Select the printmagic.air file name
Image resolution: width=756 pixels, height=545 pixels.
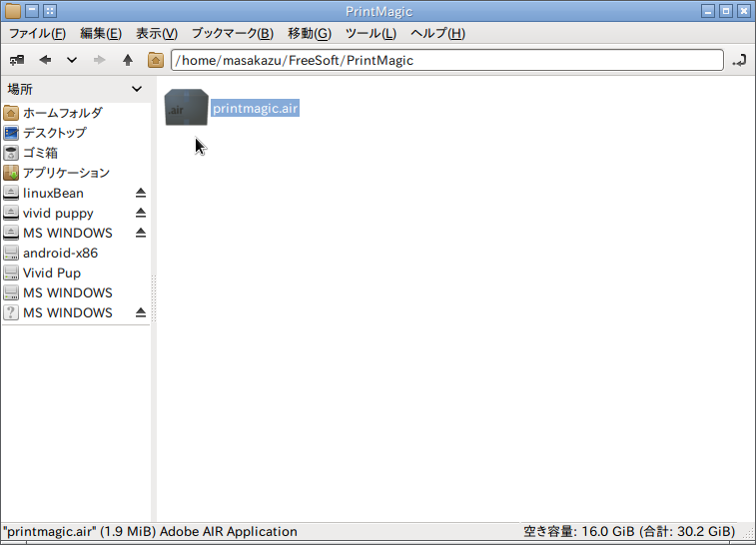tap(255, 109)
